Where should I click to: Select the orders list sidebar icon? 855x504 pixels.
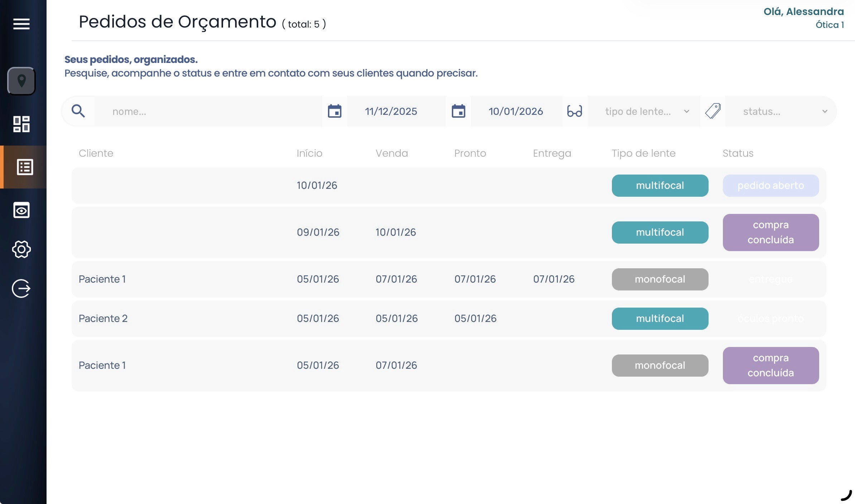(x=25, y=167)
